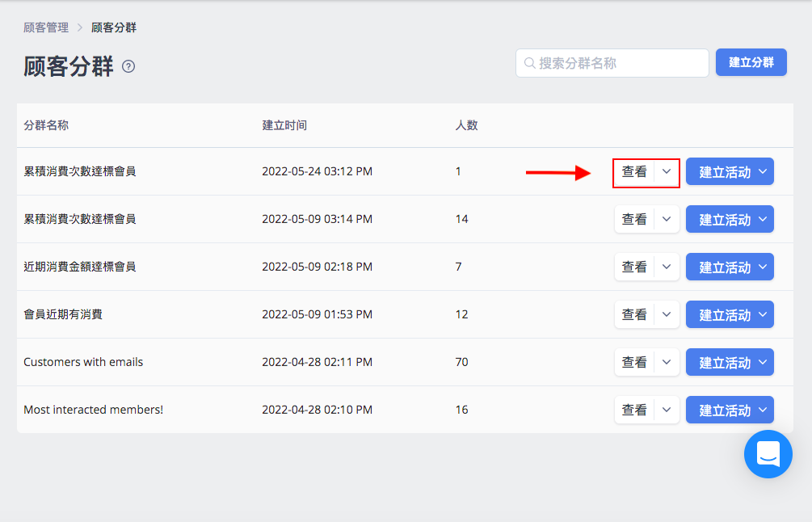Expand 查看 arrow for 2022-05-09 03:14 PM row

(667, 219)
